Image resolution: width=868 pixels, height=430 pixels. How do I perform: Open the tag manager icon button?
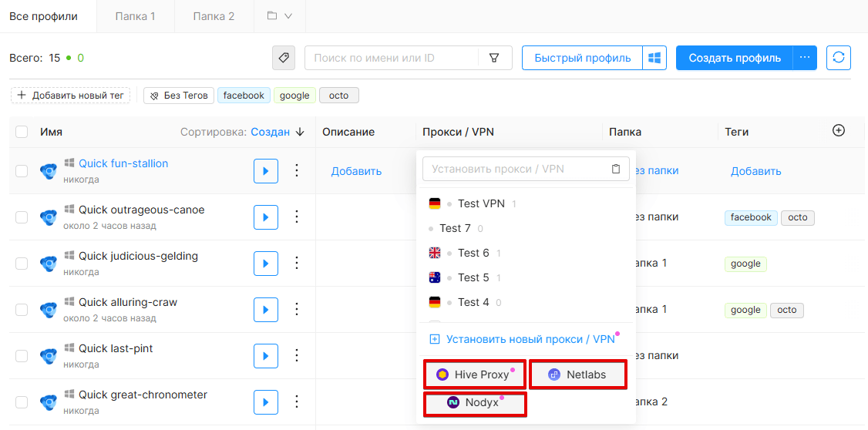[x=284, y=58]
